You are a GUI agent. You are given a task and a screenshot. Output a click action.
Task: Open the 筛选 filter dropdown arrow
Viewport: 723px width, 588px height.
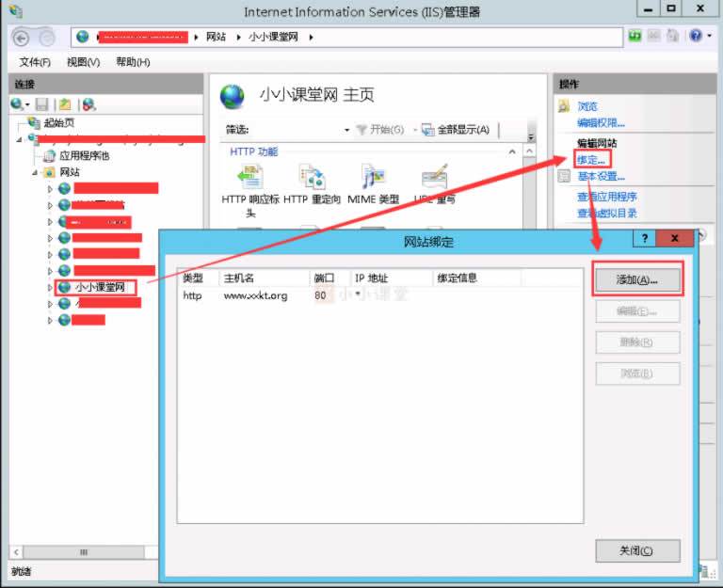[x=346, y=130]
